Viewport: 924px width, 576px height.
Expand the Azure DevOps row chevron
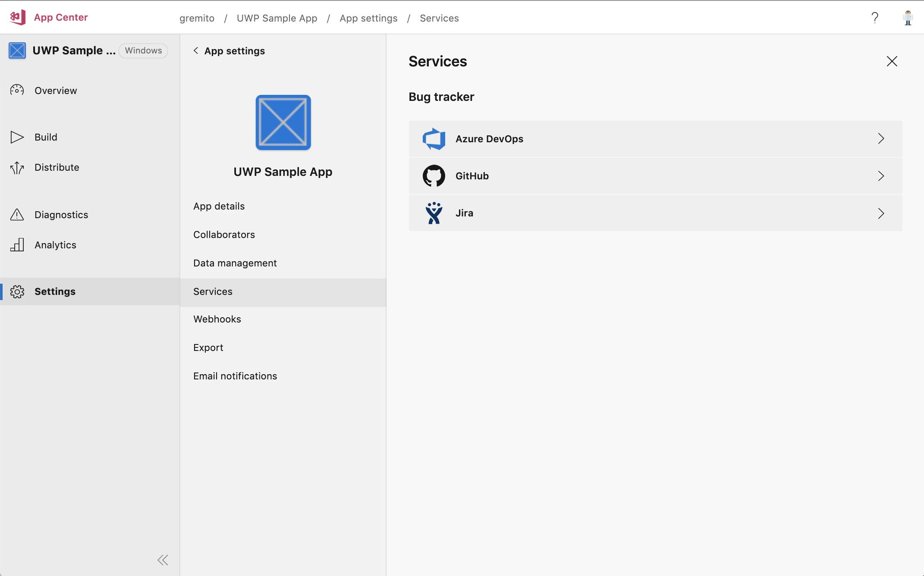(x=881, y=138)
